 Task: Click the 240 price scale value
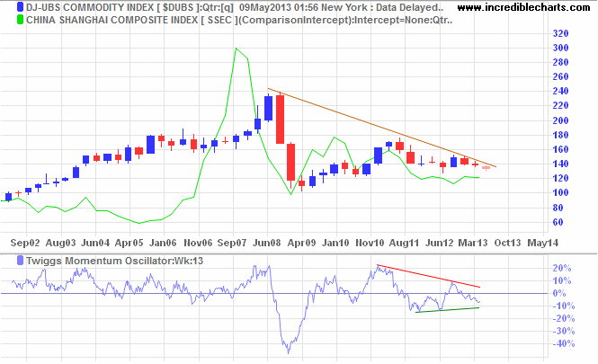(560, 91)
